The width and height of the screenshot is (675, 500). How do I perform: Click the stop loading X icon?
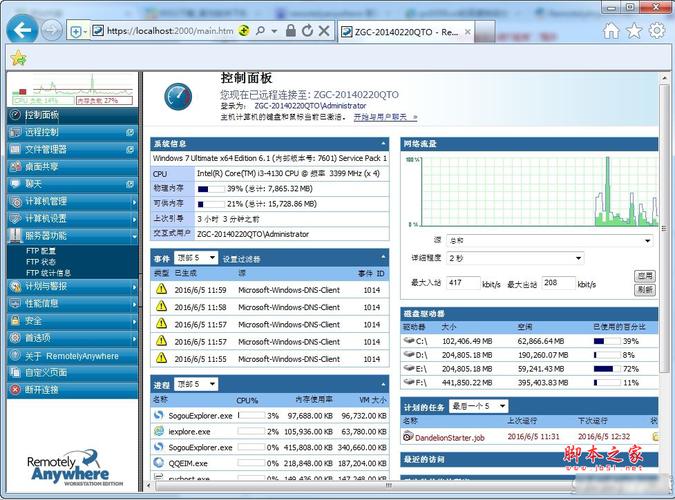click(x=324, y=31)
